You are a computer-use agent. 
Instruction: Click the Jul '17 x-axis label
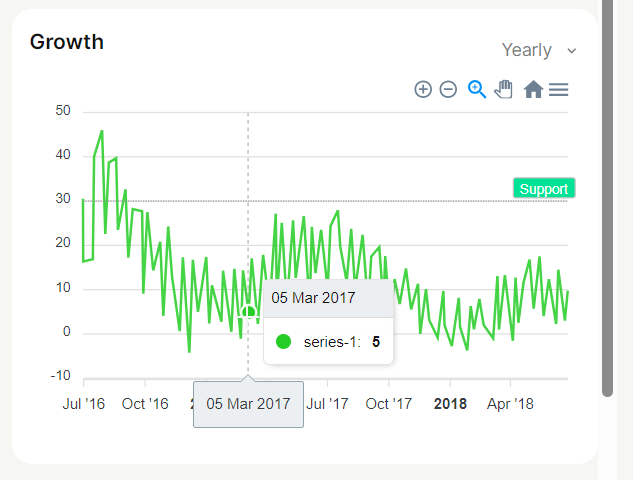coord(327,404)
